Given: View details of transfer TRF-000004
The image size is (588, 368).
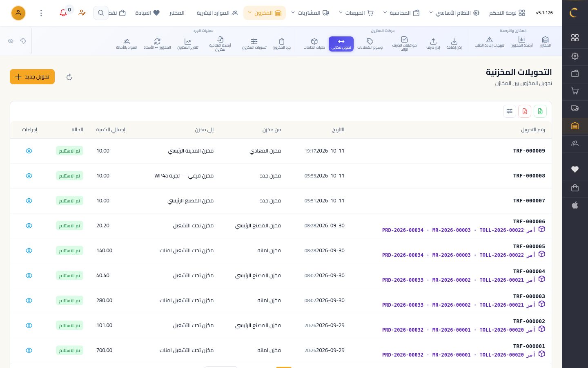Looking at the screenshot, I should [29, 276].
